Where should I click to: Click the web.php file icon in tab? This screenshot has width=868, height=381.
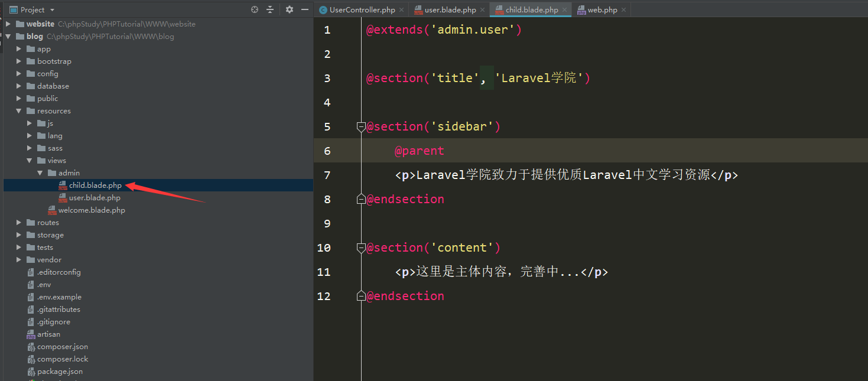[x=581, y=10]
